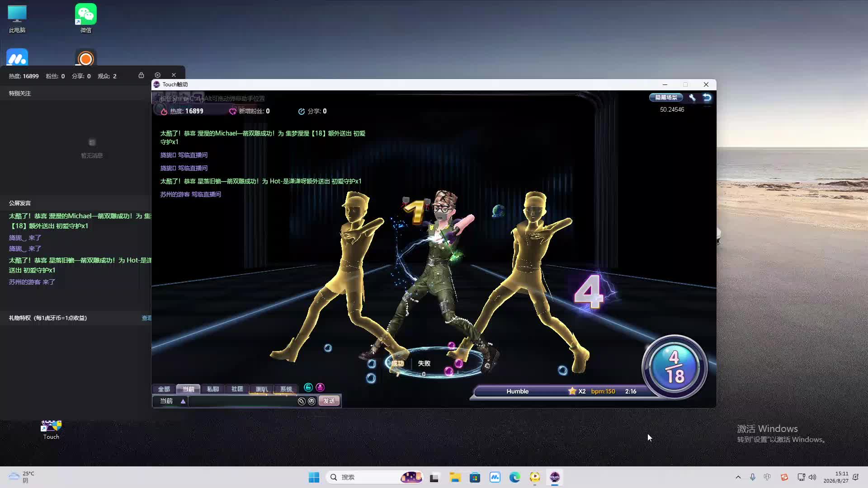Click the Touch game taskbar icon
The image size is (868, 488).
(555, 477)
